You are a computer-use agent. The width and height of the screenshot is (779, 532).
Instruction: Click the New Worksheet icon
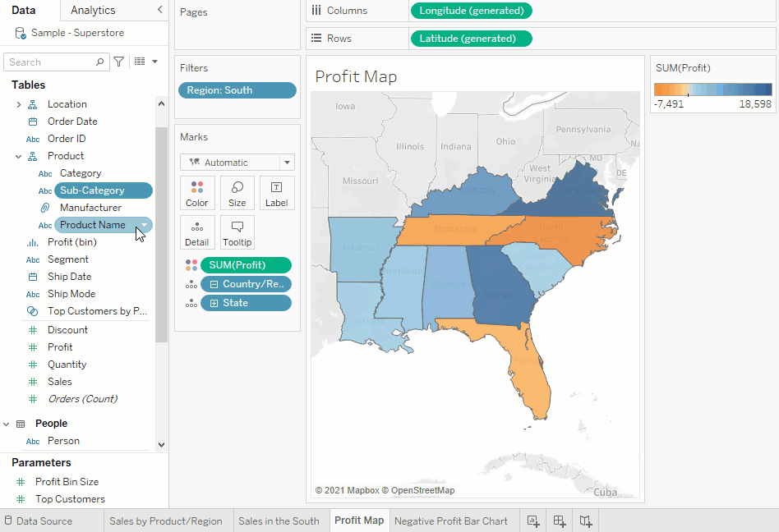tap(533, 521)
